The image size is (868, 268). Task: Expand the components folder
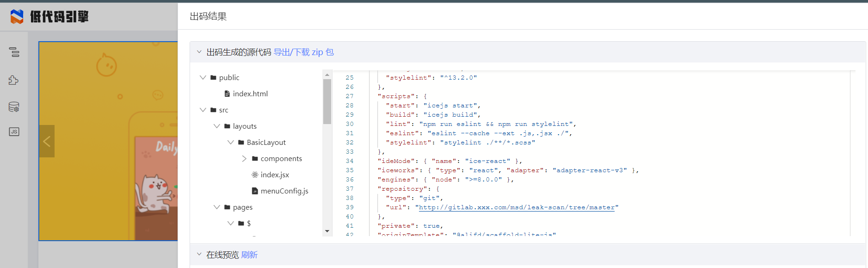pos(244,158)
